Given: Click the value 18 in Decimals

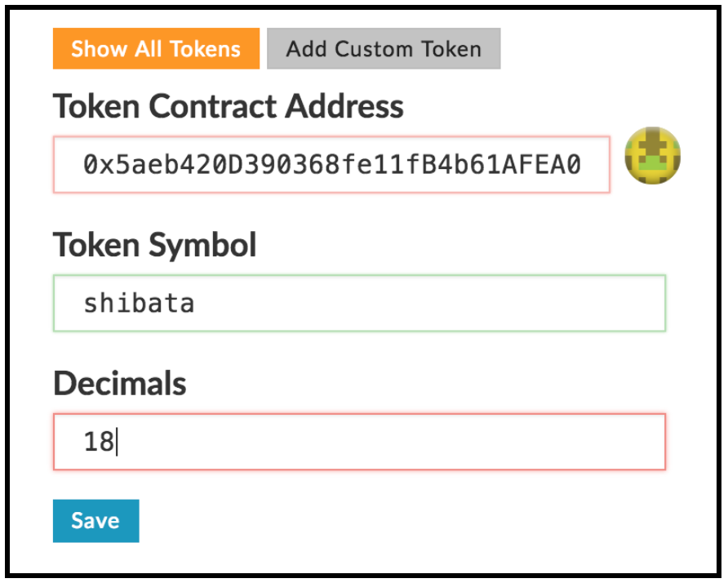Looking at the screenshot, I should point(99,442).
